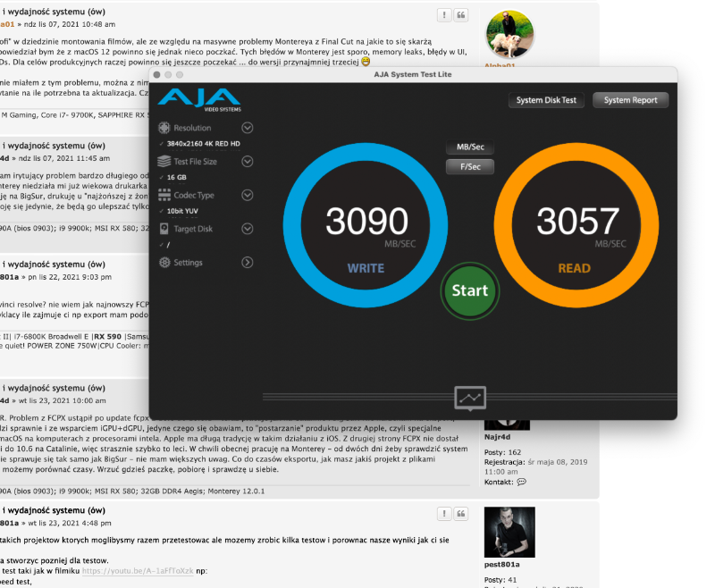Click the Resolution globe icon
Screen dimensions: 715x588
(x=164, y=128)
